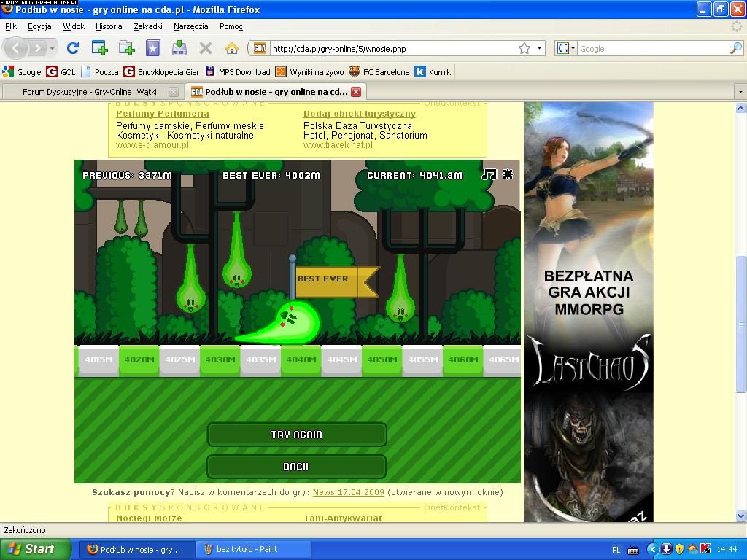
Task: Toggle the game quality gear icon
Action: (508, 174)
